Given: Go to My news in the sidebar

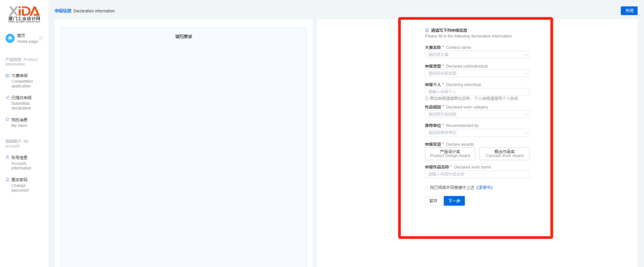Looking at the screenshot, I should tap(19, 123).
